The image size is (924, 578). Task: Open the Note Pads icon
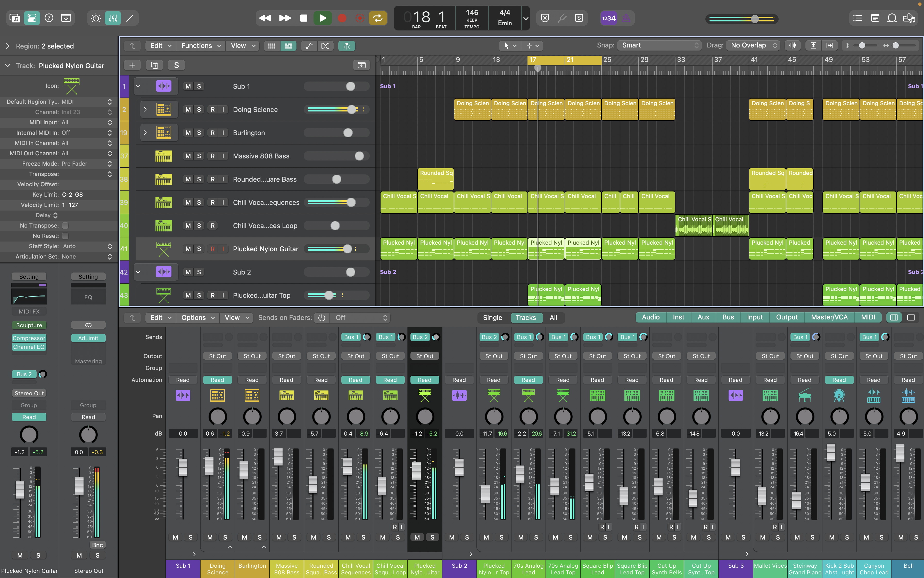875,18
